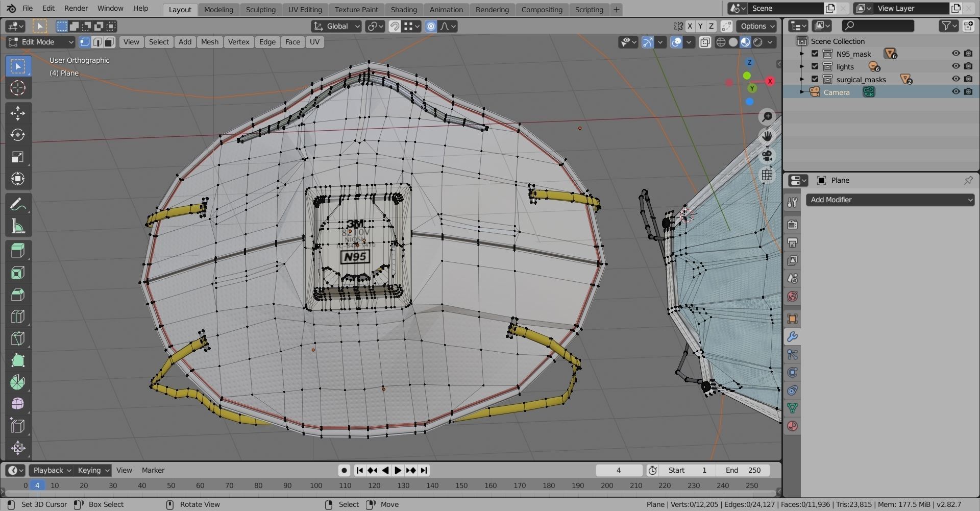980x511 pixels.
Task: Hide the N95_mask collection in viewport
Action: coord(955,54)
